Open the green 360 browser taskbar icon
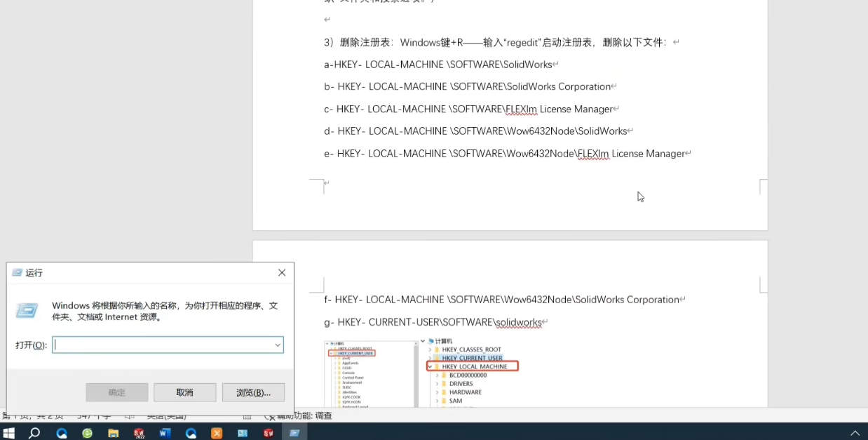This screenshot has height=440, width=868. coord(87,433)
